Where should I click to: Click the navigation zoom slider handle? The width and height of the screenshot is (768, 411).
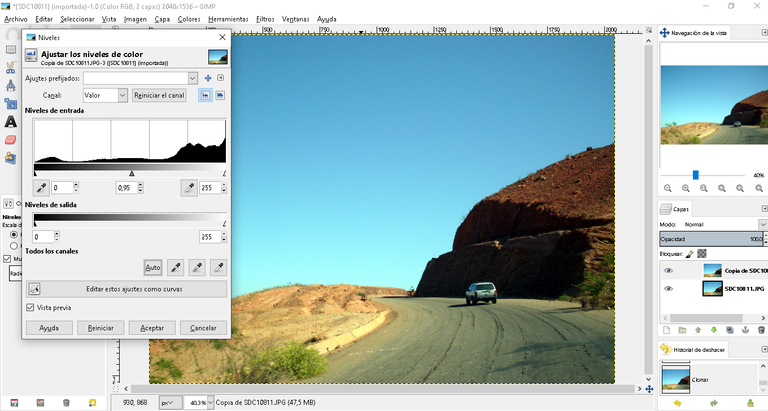click(x=696, y=175)
